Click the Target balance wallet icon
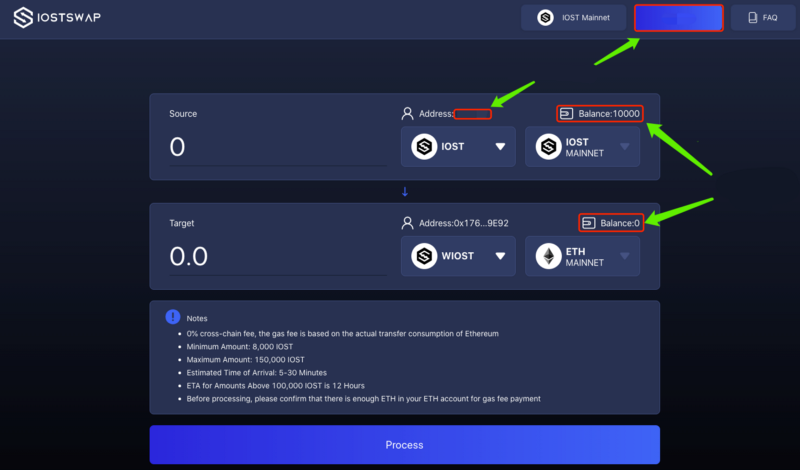This screenshot has width=800, height=470. [x=588, y=223]
